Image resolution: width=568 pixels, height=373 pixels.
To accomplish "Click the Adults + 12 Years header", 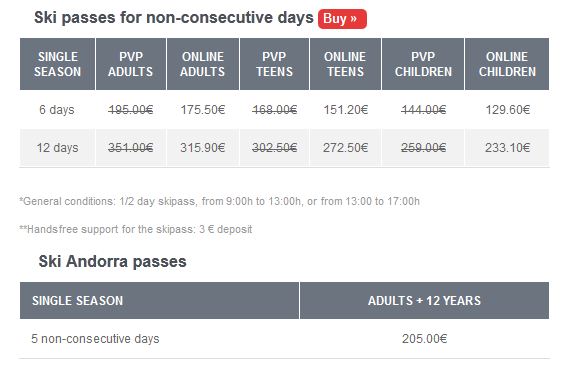I will click(x=425, y=301).
